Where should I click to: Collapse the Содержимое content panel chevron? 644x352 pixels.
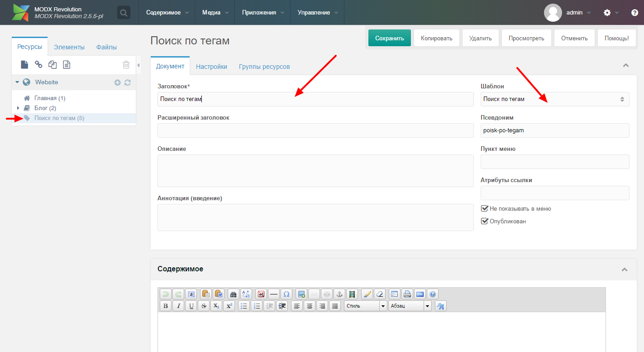coord(625,269)
